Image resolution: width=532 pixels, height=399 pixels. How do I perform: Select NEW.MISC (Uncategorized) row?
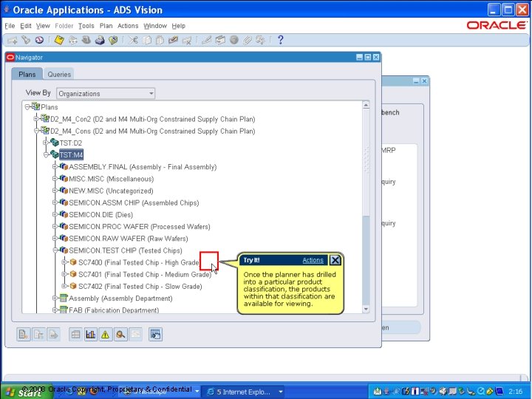pyautogui.click(x=111, y=191)
